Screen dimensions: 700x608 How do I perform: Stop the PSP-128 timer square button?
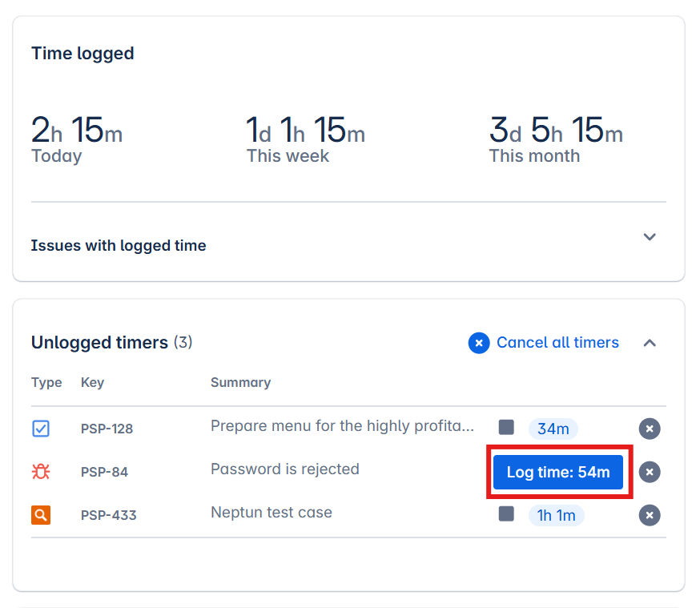[x=506, y=427]
